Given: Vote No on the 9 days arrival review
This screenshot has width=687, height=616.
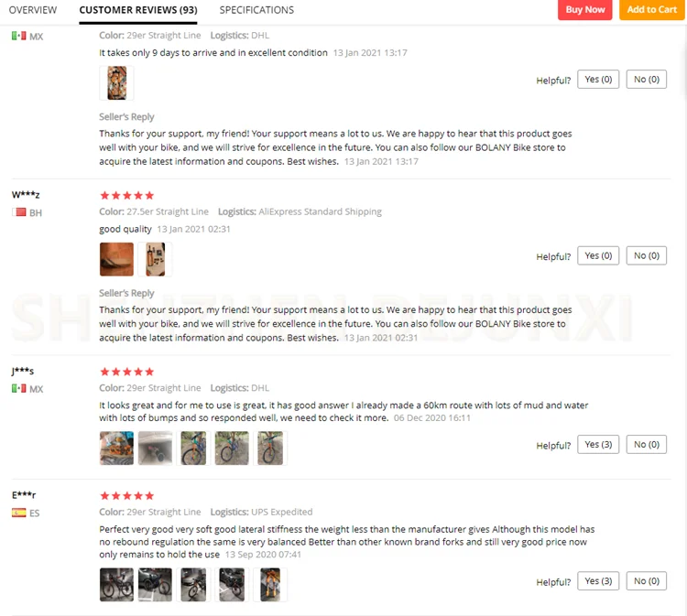Looking at the screenshot, I should [x=647, y=80].
